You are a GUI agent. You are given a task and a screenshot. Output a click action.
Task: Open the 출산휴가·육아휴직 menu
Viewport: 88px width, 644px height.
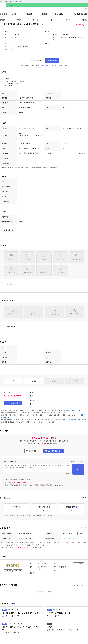pyautogui.click(x=80, y=14)
